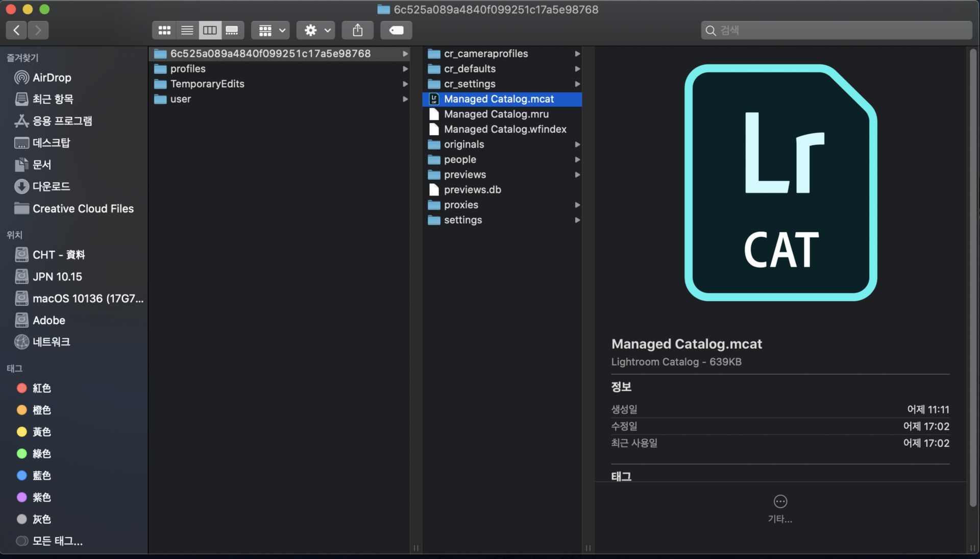This screenshot has width=980, height=559.
Task: Click the large Lr CAT preview icon
Action: coord(780,183)
